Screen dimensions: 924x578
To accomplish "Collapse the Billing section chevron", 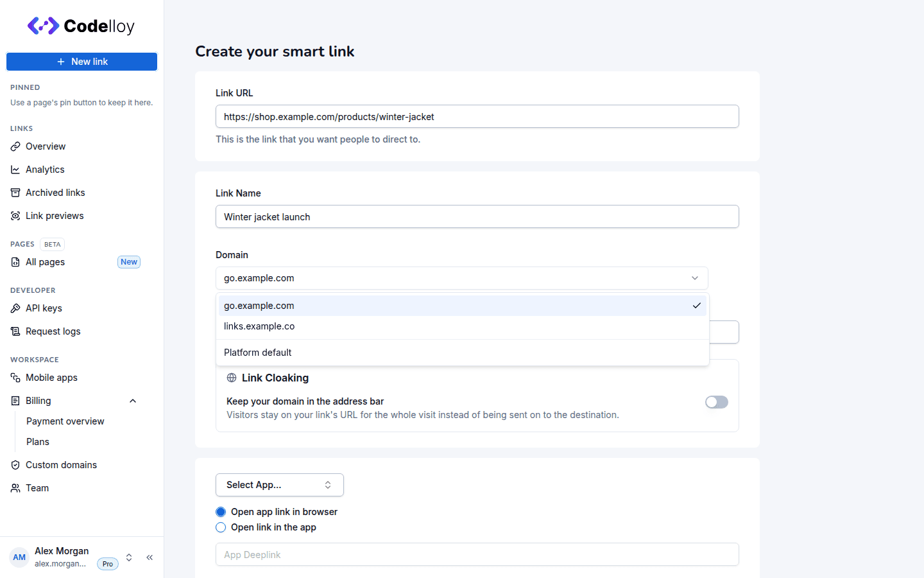I will [133, 401].
